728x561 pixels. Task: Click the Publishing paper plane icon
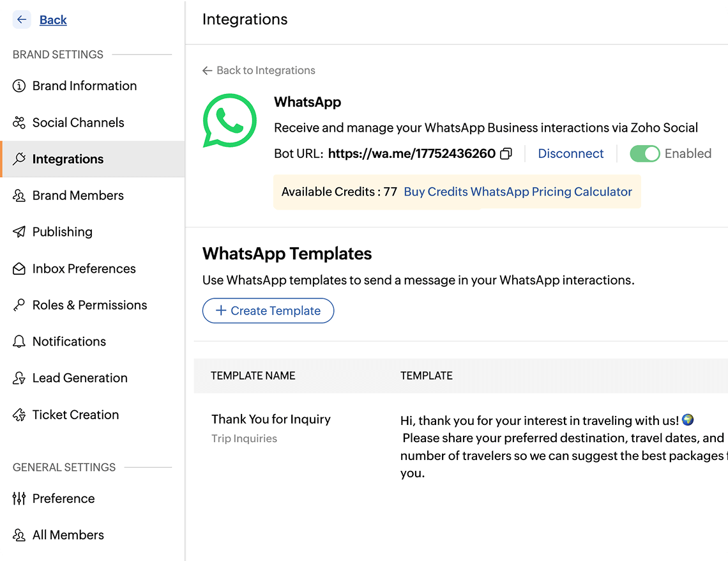(x=19, y=232)
